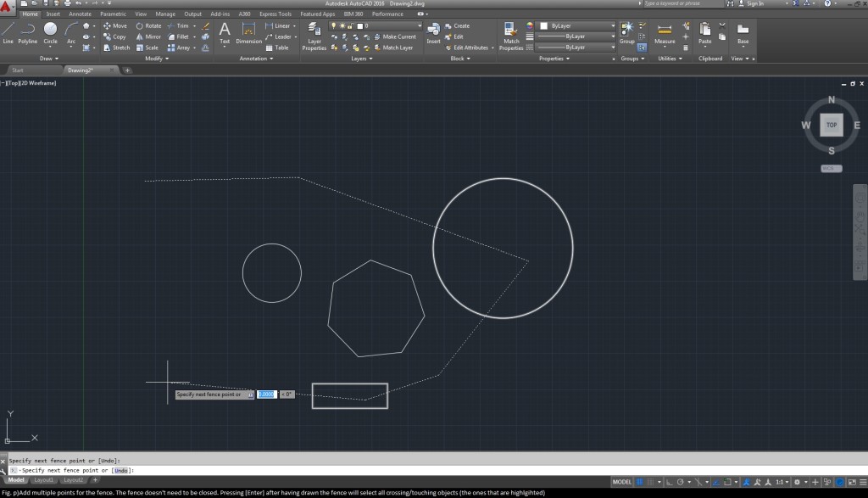Choose the Mirror tool
This screenshot has height=498, width=868.
click(147, 37)
